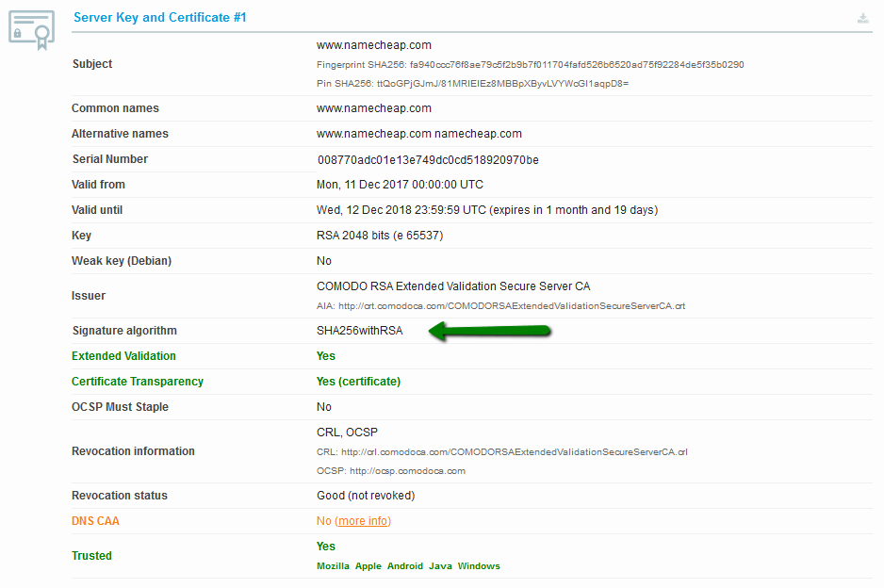Click Java in trusted stores list
Screen dimensions: 884x588
pos(440,566)
